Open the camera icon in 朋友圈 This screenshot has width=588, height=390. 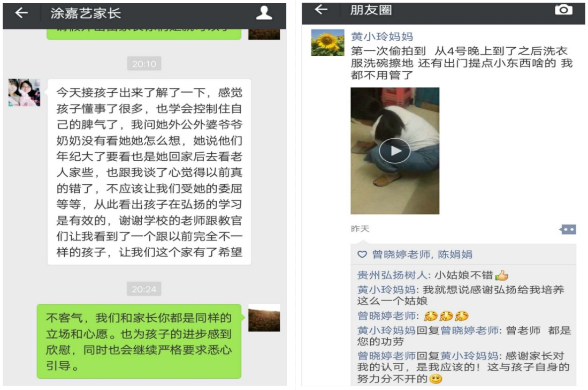(x=563, y=10)
